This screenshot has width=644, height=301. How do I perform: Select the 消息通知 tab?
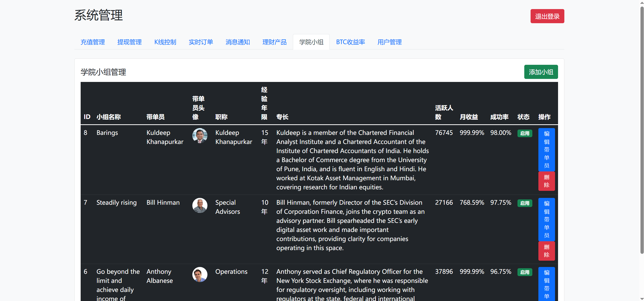237,42
